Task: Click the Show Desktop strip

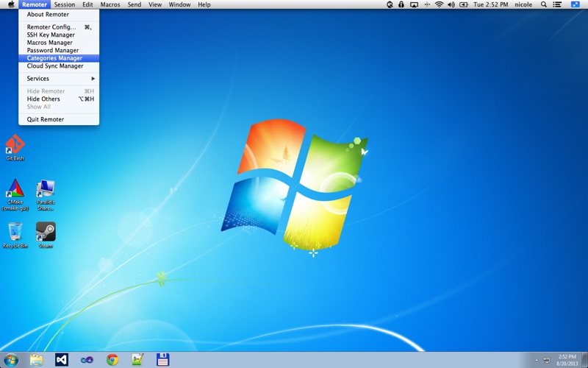Action: click(x=584, y=360)
